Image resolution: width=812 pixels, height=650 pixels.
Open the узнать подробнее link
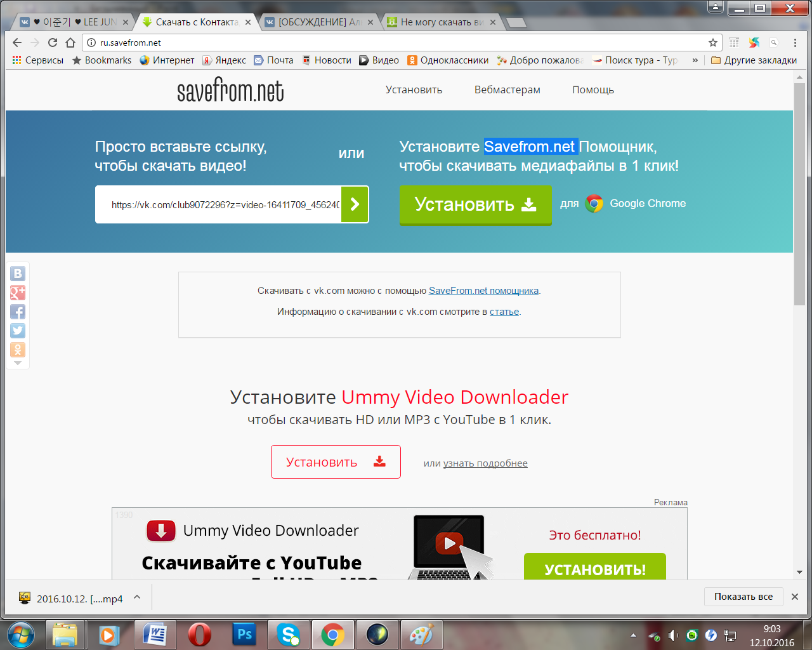tap(485, 463)
